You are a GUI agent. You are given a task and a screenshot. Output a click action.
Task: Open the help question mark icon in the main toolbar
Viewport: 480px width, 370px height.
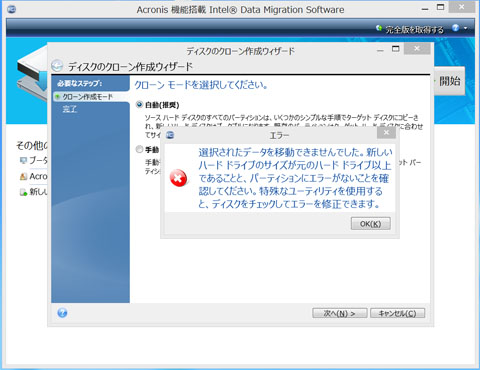455,28
